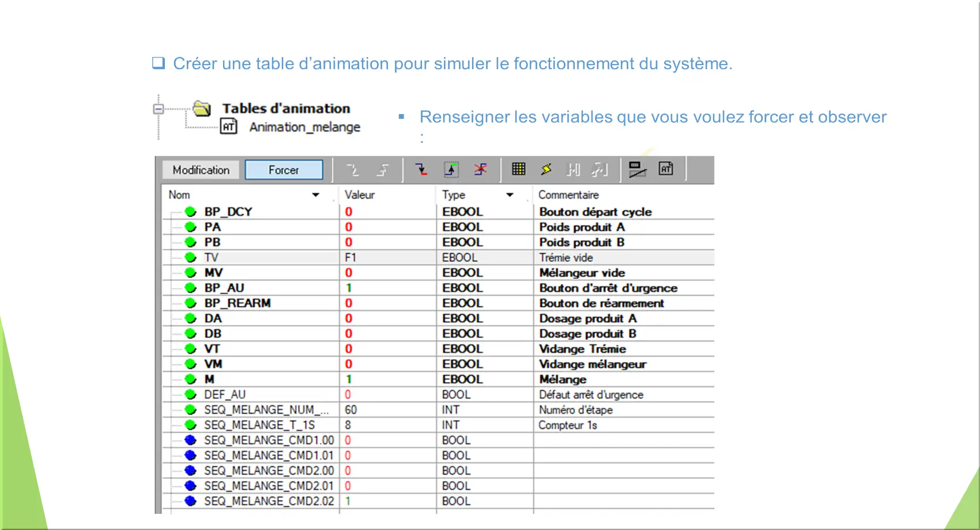Select Animation_melange in the tree
Screen dimensions: 980x530
[304, 127]
